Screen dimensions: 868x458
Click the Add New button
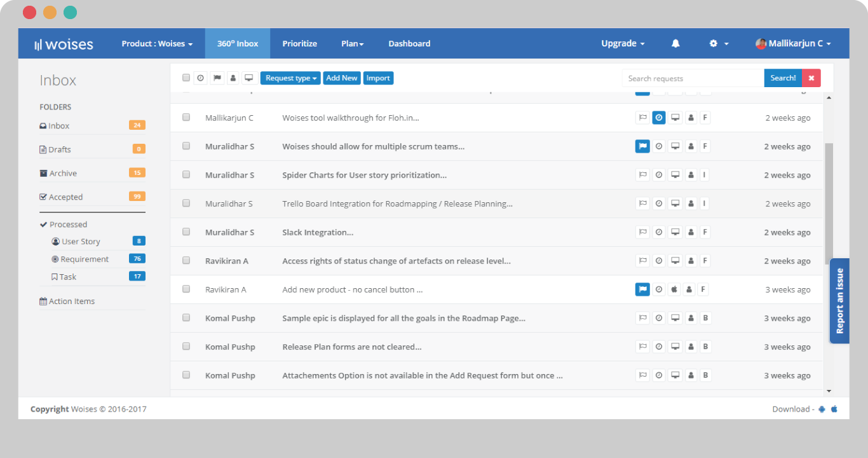point(342,78)
